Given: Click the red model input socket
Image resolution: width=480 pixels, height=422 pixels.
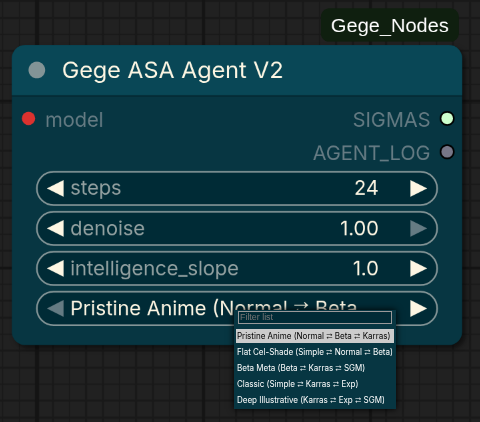Looking at the screenshot, I should pyautogui.click(x=29, y=119).
